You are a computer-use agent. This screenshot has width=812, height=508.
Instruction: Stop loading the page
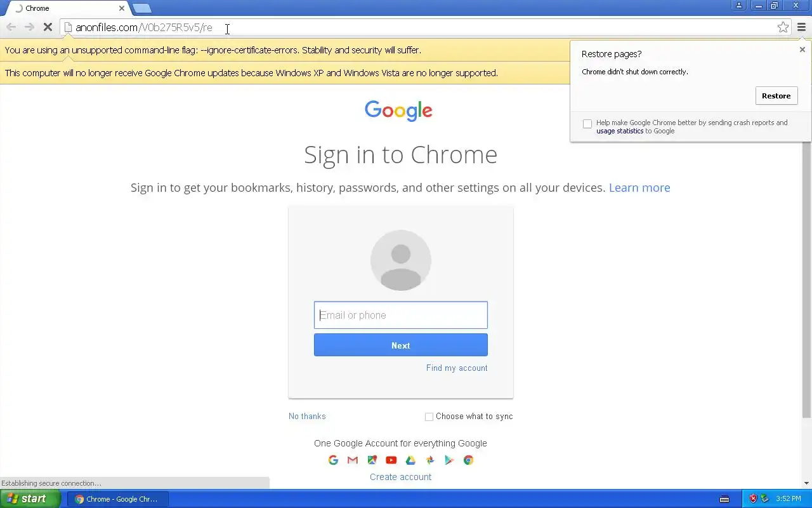[x=48, y=27]
